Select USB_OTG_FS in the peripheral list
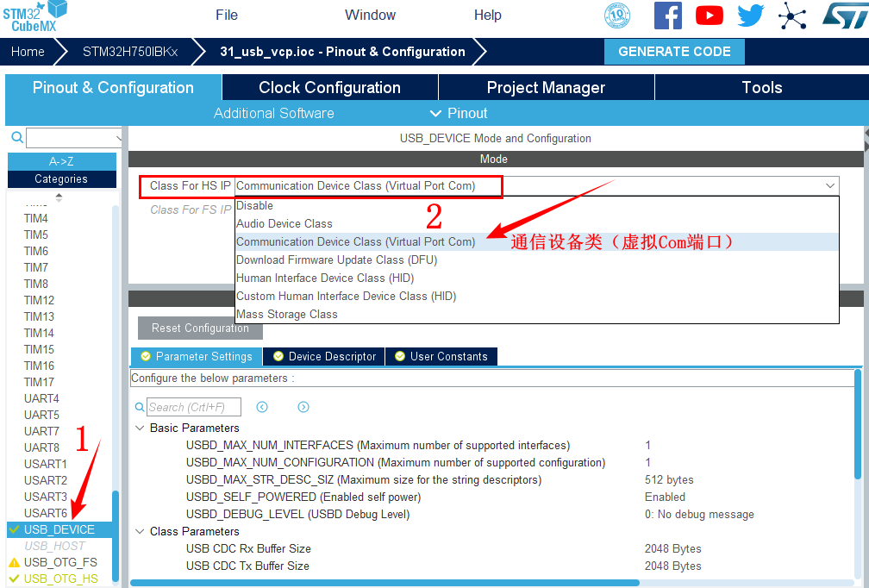Viewport: 869px width, 588px height. click(x=60, y=562)
